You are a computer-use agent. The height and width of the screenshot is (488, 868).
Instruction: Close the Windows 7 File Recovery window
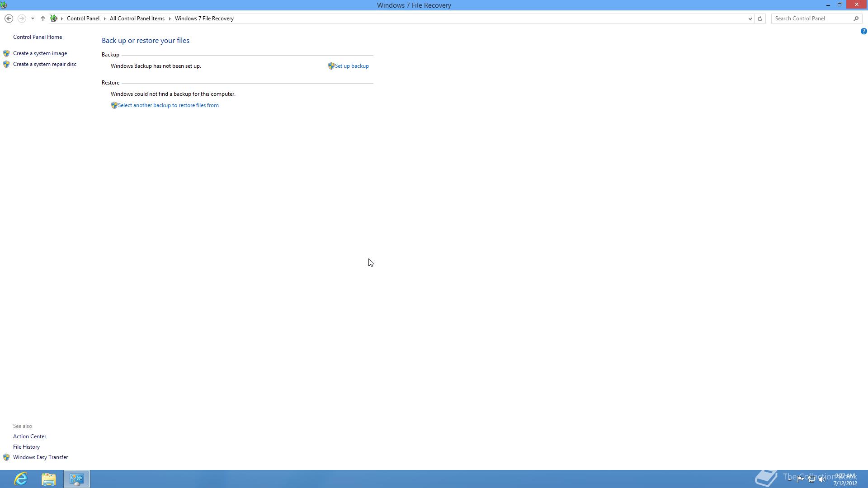pos(857,5)
